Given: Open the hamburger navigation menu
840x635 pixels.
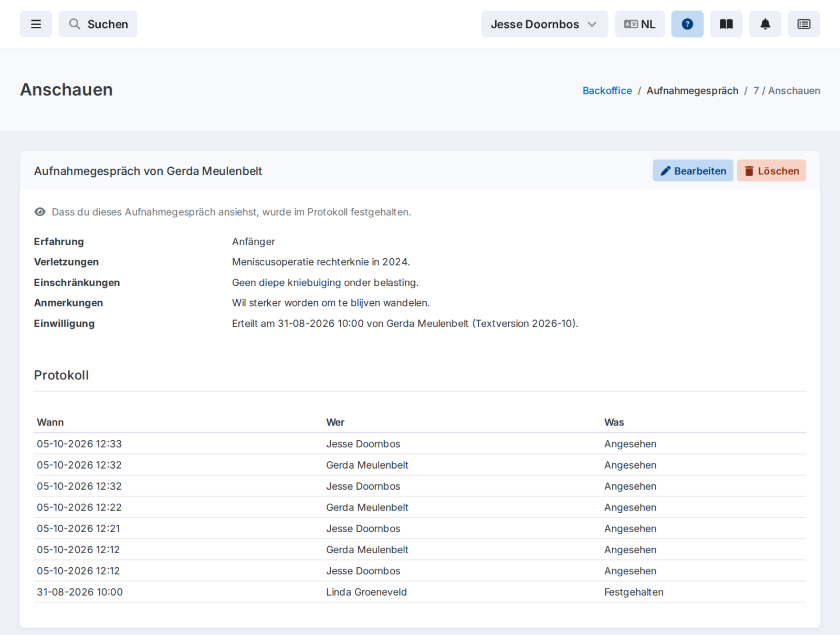Looking at the screenshot, I should [36, 24].
